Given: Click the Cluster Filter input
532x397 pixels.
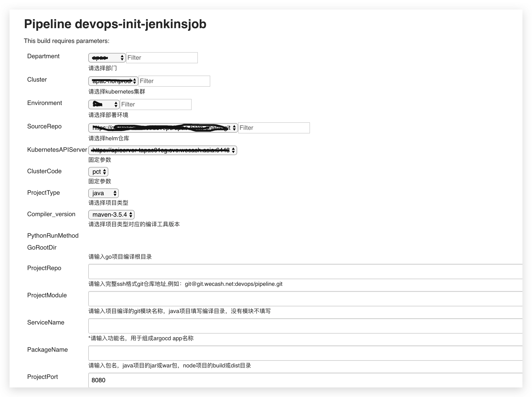Looking at the screenshot, I should tap(174, 81).
